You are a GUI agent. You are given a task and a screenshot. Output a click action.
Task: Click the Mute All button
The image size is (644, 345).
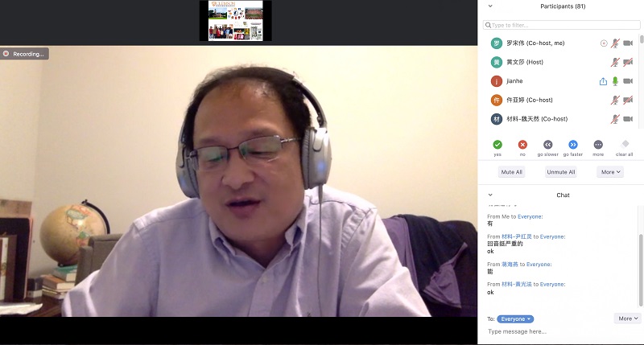pyautogui.click(x=512, y=172)
